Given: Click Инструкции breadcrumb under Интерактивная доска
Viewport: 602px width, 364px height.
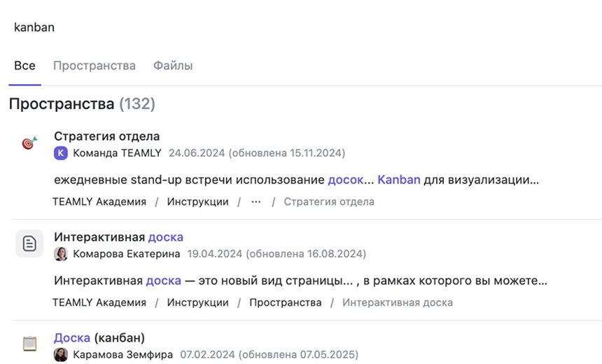Looking at the screenshot, I should click(x=197, y=302).
